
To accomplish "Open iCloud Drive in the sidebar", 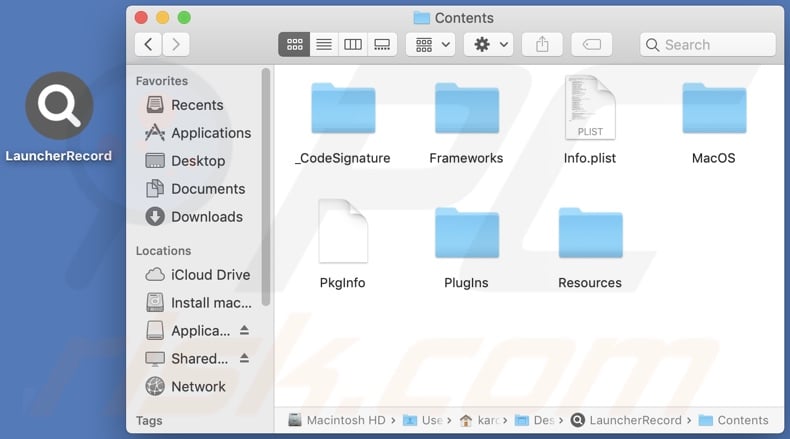I will click(x=199, y=275).
